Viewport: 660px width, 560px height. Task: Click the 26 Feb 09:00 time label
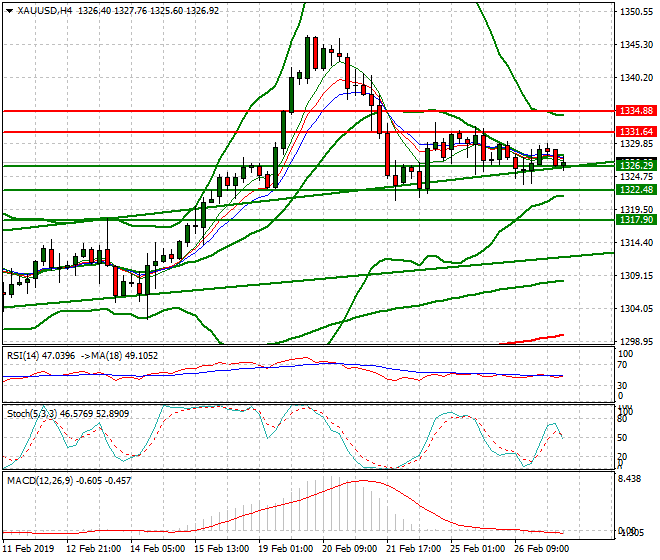[x=542, y=549]
